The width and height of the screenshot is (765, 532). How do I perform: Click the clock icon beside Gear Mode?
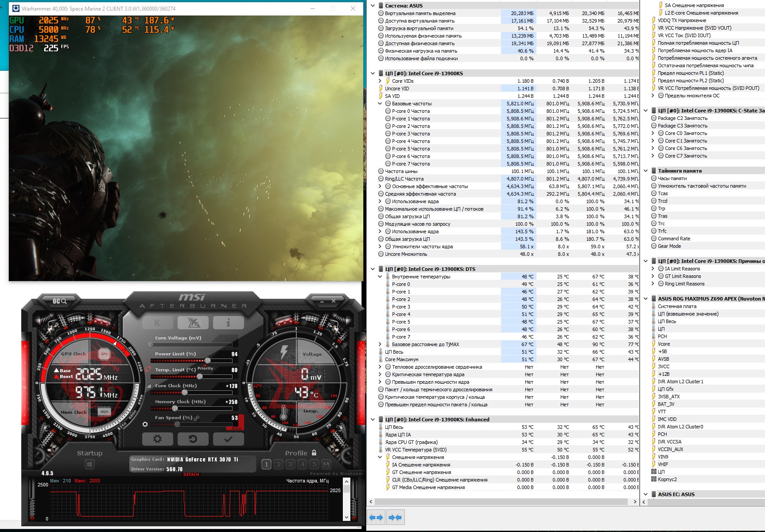pyautogui.click(x=654, y=246)
